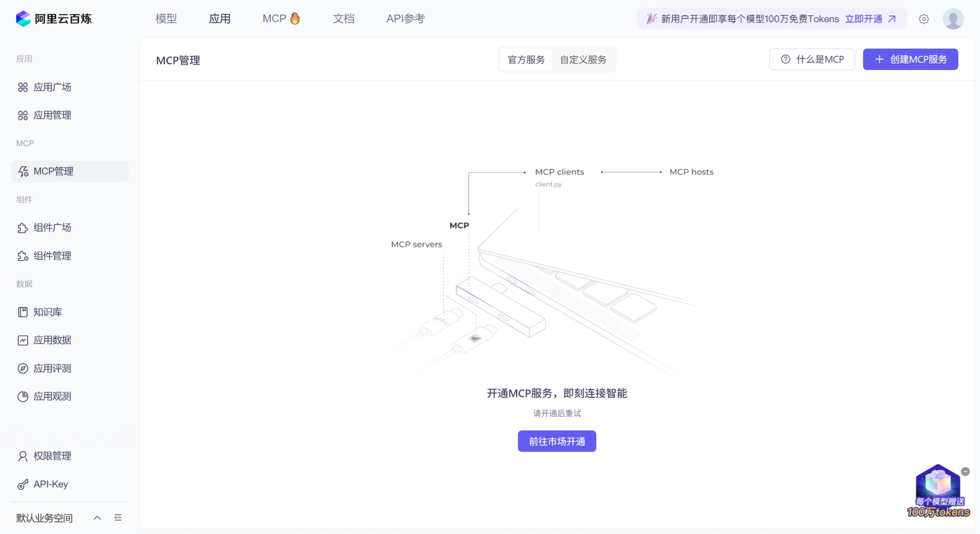Click the 开通MCP服务，即刻连接智能 heading
The height and width of the screenshot is (534, 980).
[x=557, y=393]
